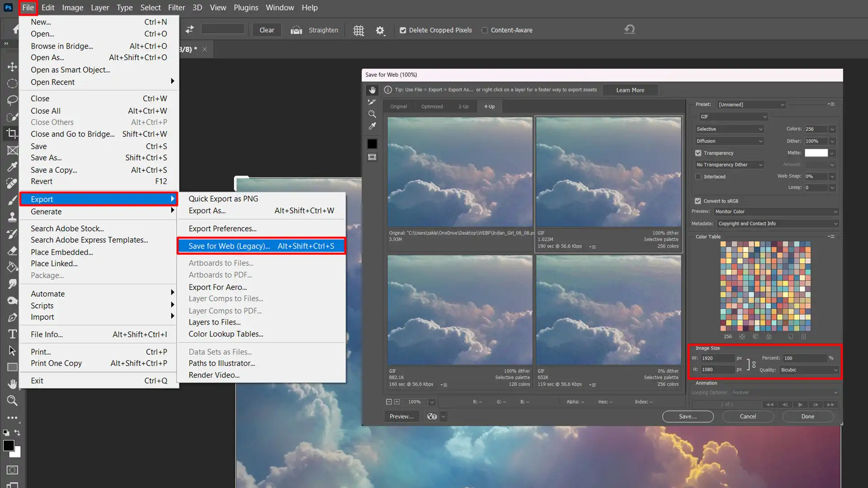This screenshot has height=488, width=868.
Task: Open the Edit Toolbar three-dots menu
Action: tap(12, 418)
